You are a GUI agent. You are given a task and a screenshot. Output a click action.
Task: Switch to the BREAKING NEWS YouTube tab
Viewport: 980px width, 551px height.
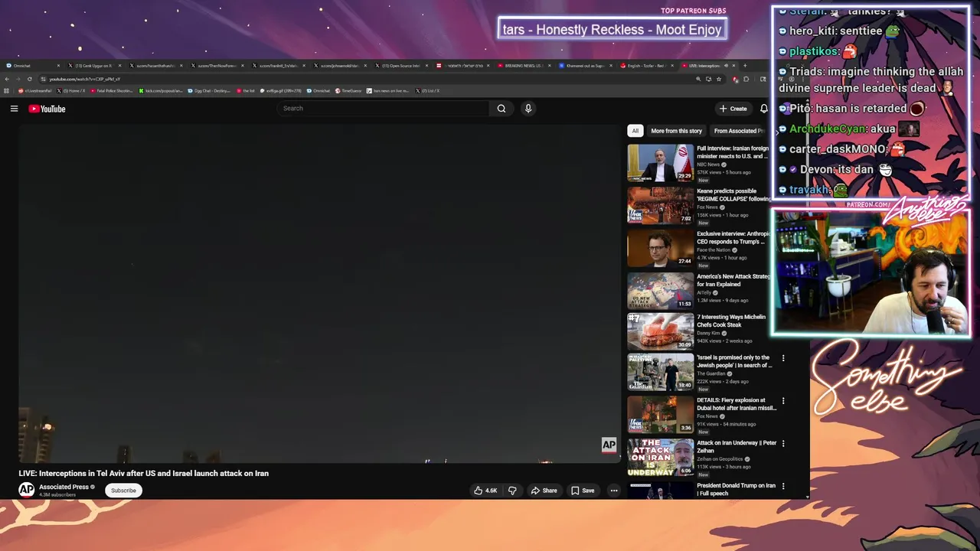tap(524, 66)
